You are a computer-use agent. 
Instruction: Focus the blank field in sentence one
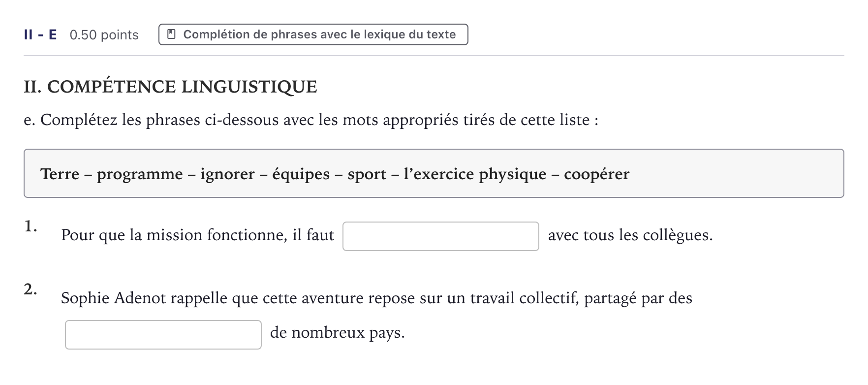point(441,236)
